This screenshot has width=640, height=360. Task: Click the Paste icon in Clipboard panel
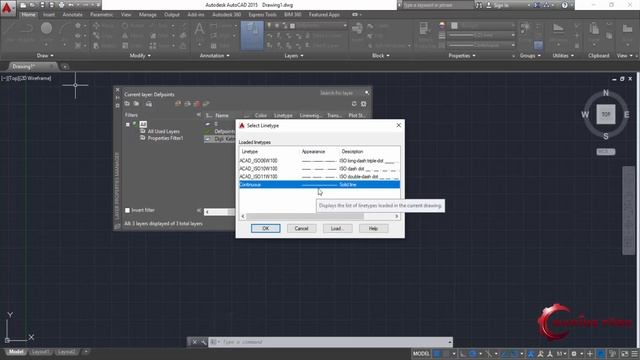coord(594,29)
